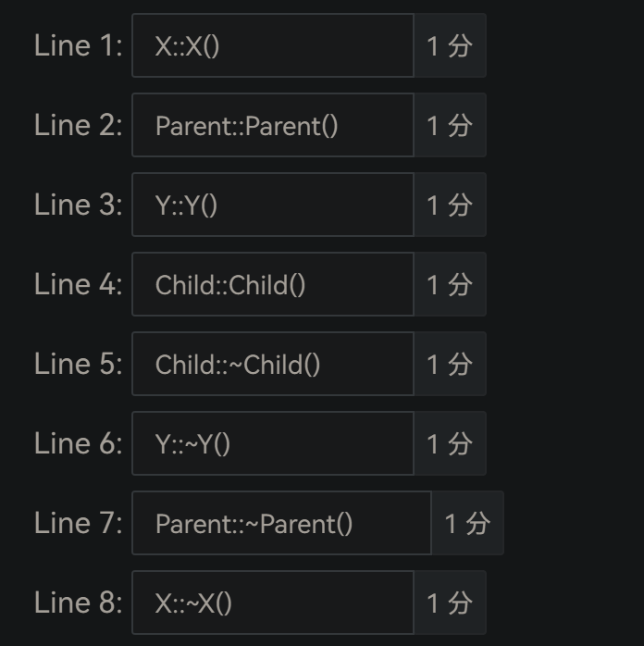Select the 1 分 badge next to Line 7

coord(468,523)
